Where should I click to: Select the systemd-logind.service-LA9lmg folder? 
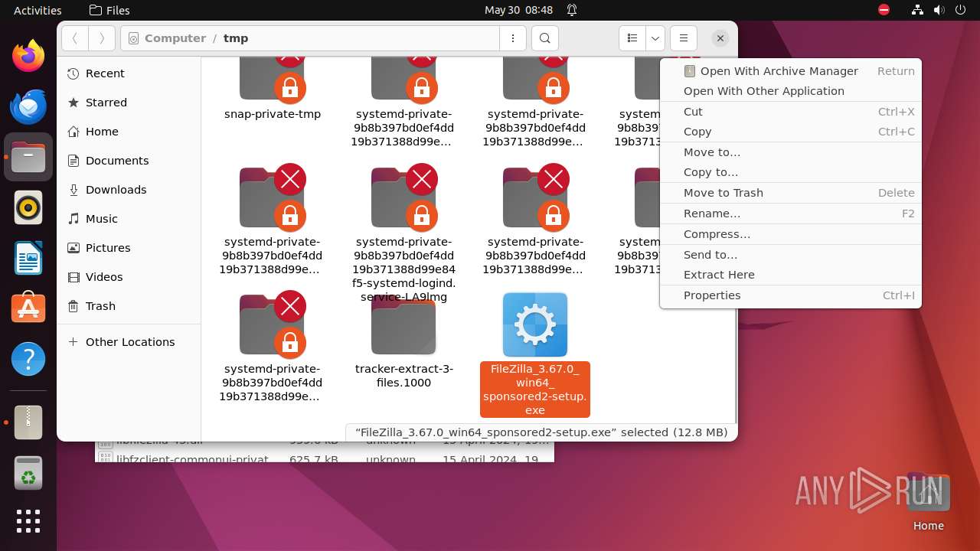point(404,234)
